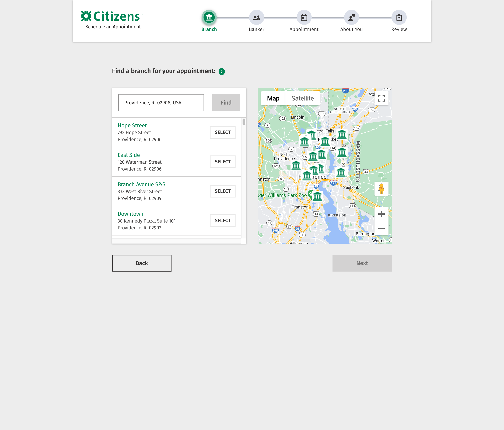The height and width of the screenshot is (430, 504).
Task: Click the Street View pegman icon
Action: [x=381, y=189]
